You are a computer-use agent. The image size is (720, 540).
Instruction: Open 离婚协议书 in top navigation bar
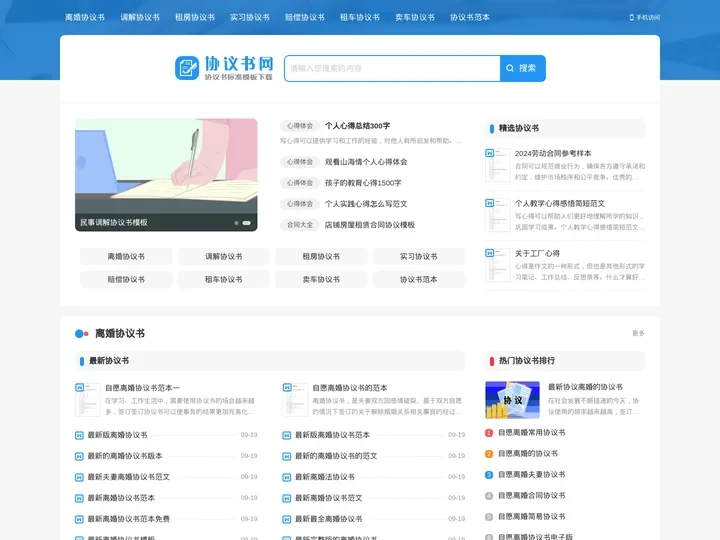[84, 17]
